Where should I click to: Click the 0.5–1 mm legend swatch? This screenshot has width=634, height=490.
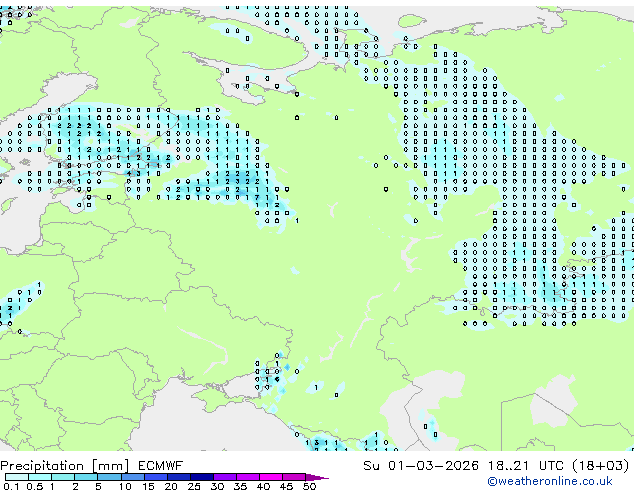[x=40, y=477]
